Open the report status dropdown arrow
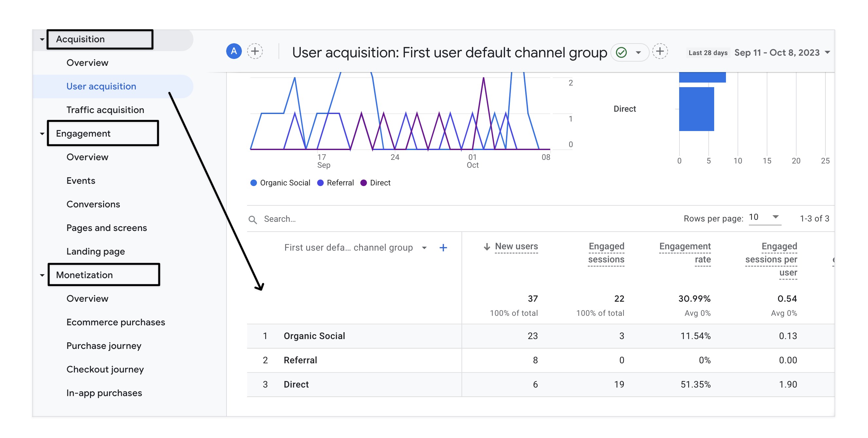868x438 pixels. [638, 52]
